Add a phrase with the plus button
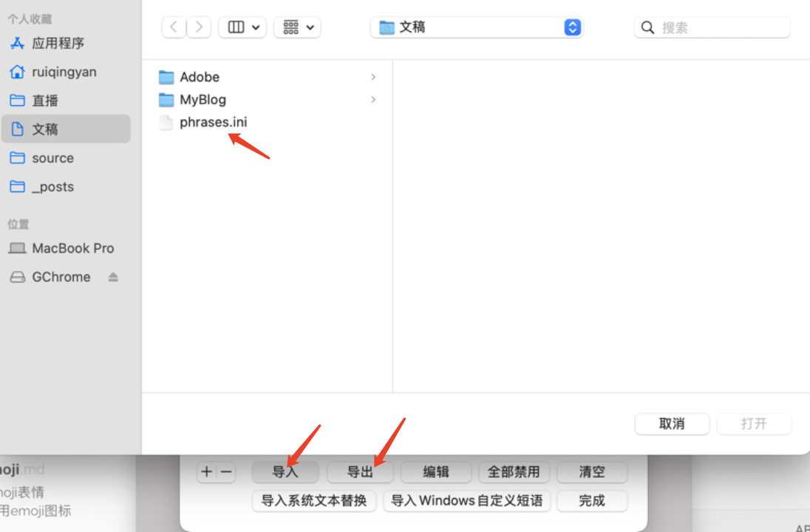 point(206,471)
